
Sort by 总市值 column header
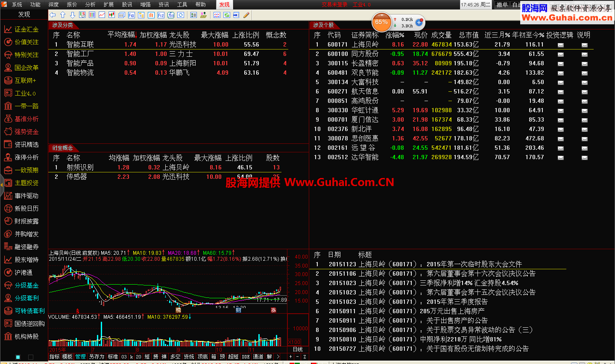pos(469,35)
